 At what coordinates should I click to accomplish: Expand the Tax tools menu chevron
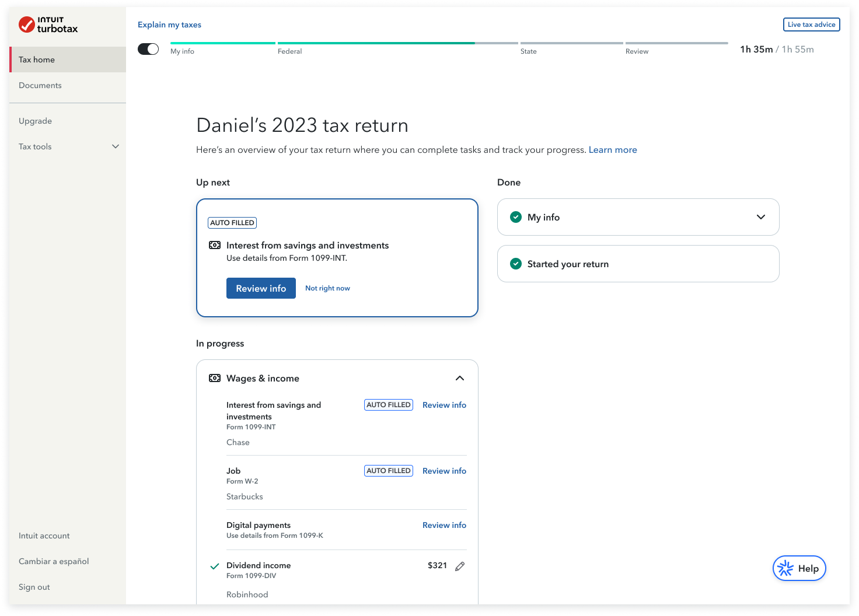pyautogui.click(x=116, y=146)
